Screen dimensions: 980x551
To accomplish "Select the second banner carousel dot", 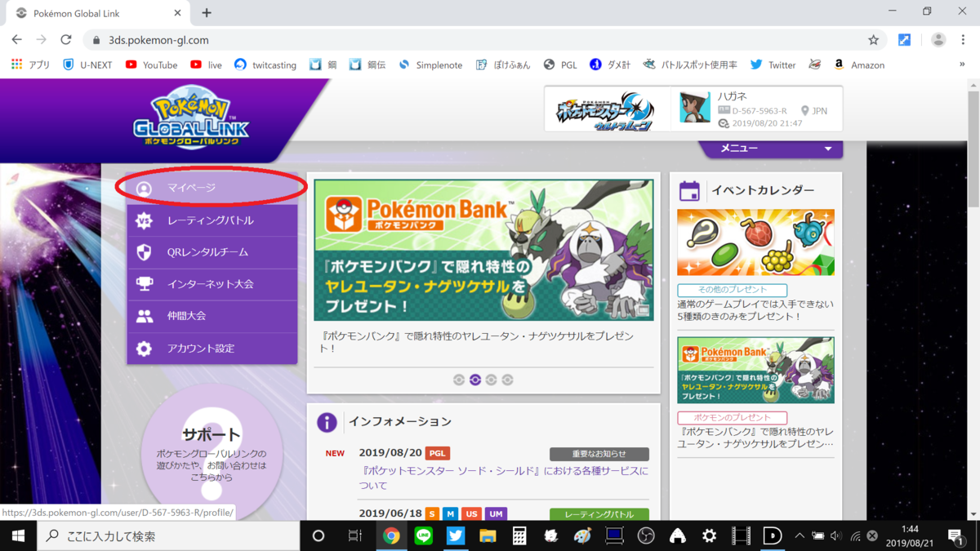I will point(475,380).
